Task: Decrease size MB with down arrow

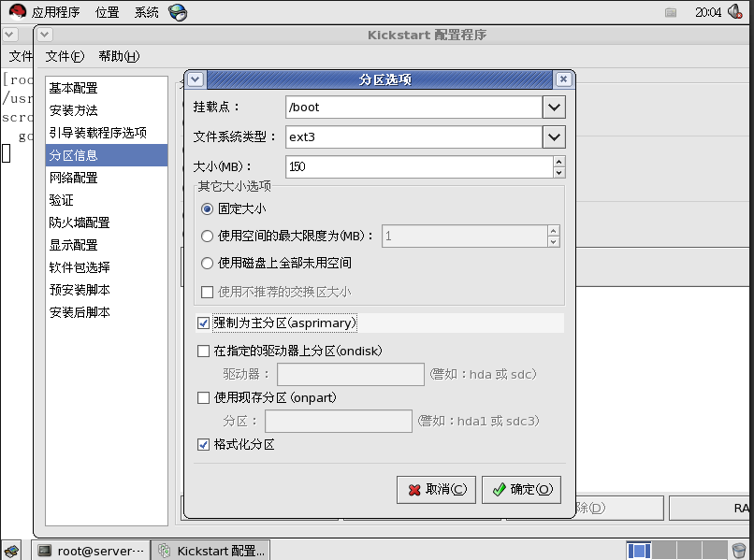Action: click(x=558, y=173)
